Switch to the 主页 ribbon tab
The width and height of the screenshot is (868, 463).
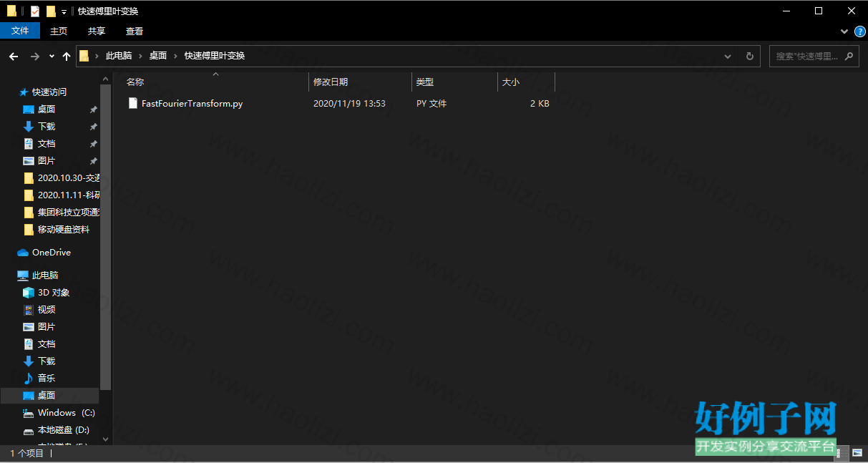click(x=59, y=31)
